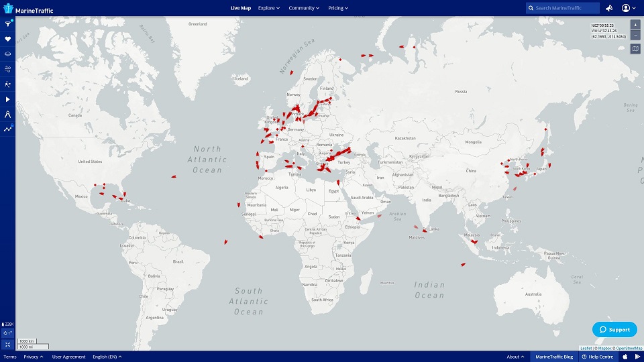Screen dimensions: 644x362
Task: Click the Google Play store icon
Action: pyautogui.click(x=637, y=357)
